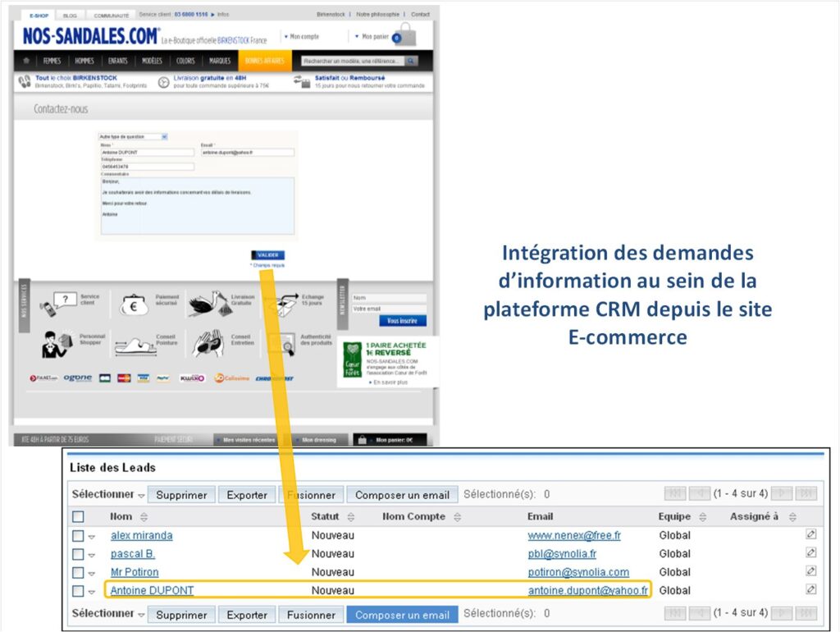Expand the Mon compte dropdown
840x632 pixels.
[x=301, y=37]
